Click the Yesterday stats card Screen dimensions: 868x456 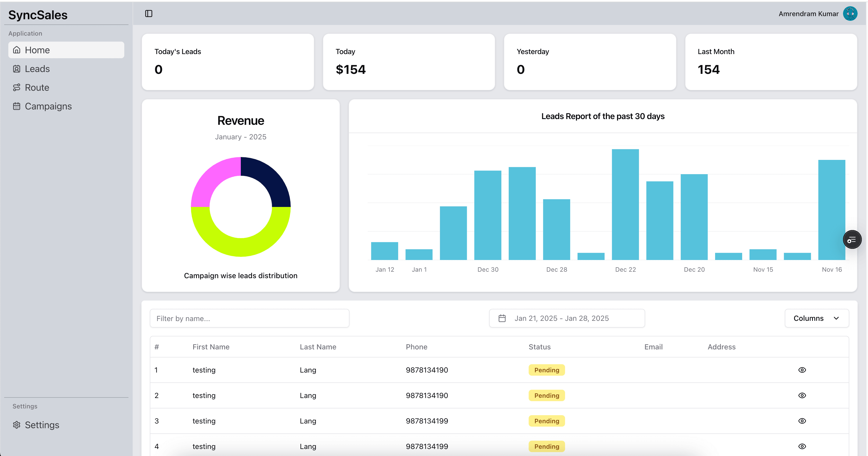pyautogui.click(x=590, y=62)
